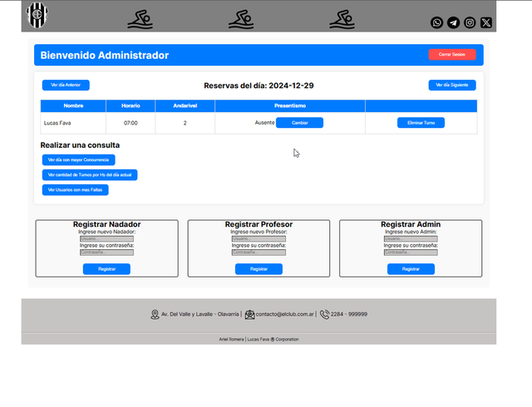Focus the Profesor password field
This screenshot has width=532, height=407.
259,253
